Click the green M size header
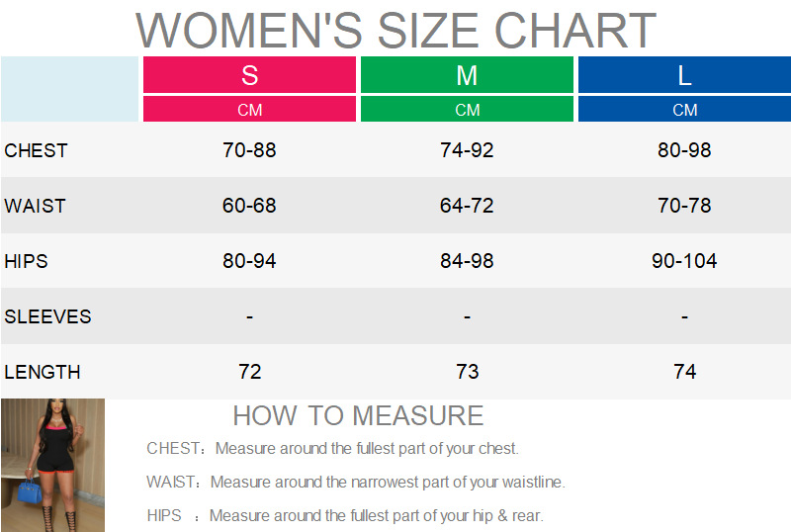Viewport: 791px width, 532px height. [x=467, y=75]
